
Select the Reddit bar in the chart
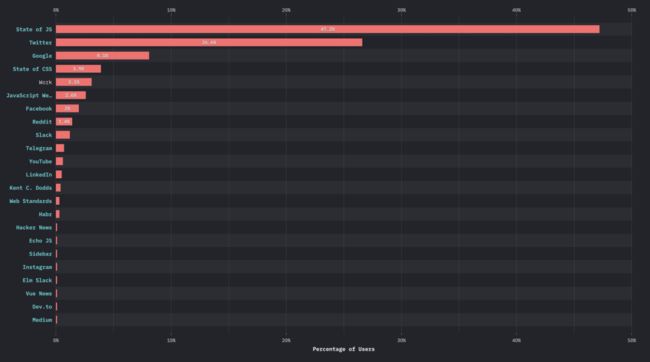coord(64,121)
